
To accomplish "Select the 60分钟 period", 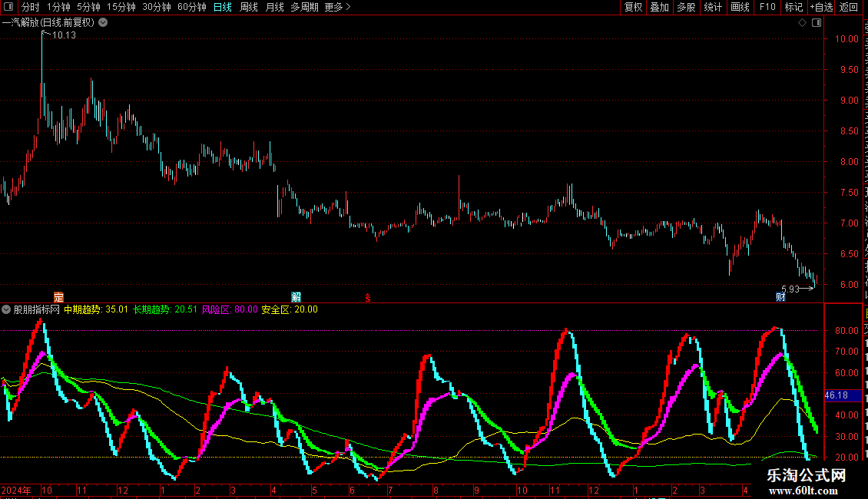I will tap(192, 7).
